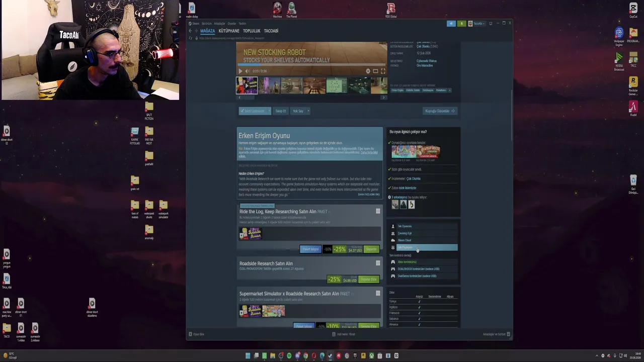Image resolution: width=644 pixels, height=362 pixels.
Task: Select RISK Global desktop shortcut
Action: 391,10
